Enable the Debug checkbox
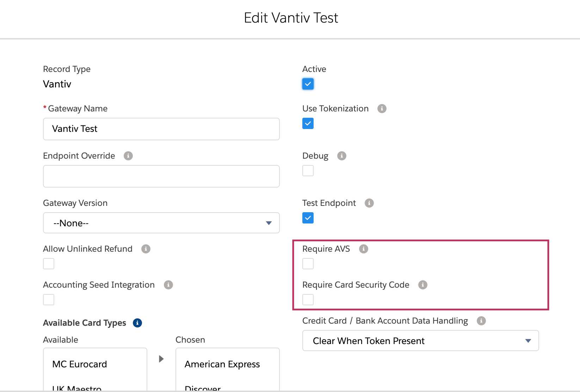Image resolution: width=580 pixels, height=392 pixels. coord(308,171)
